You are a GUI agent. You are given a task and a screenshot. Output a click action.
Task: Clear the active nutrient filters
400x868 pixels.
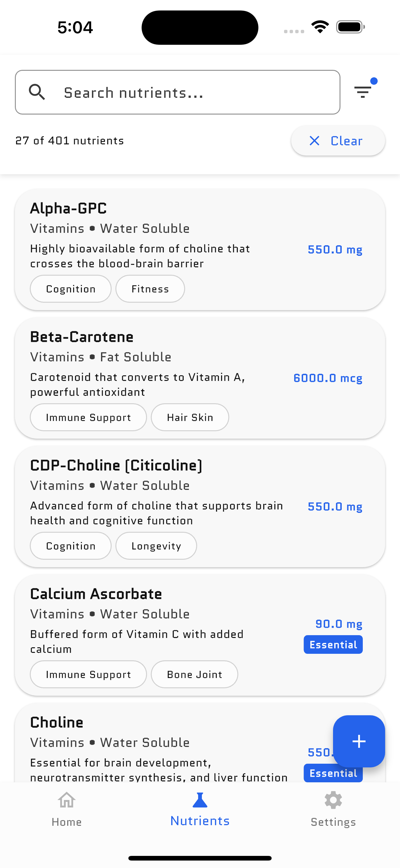pos(338,141)
